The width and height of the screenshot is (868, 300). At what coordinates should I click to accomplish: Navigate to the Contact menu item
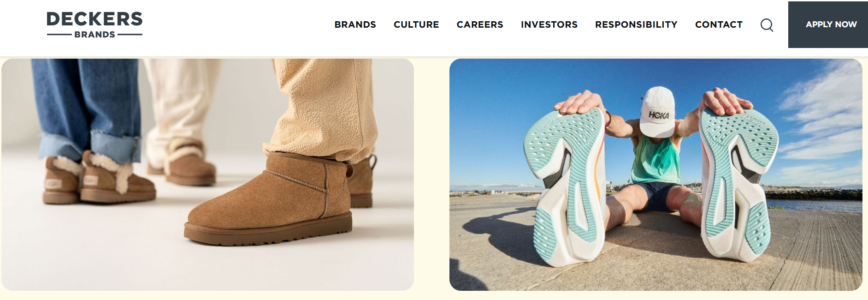(x=719, y=24)
